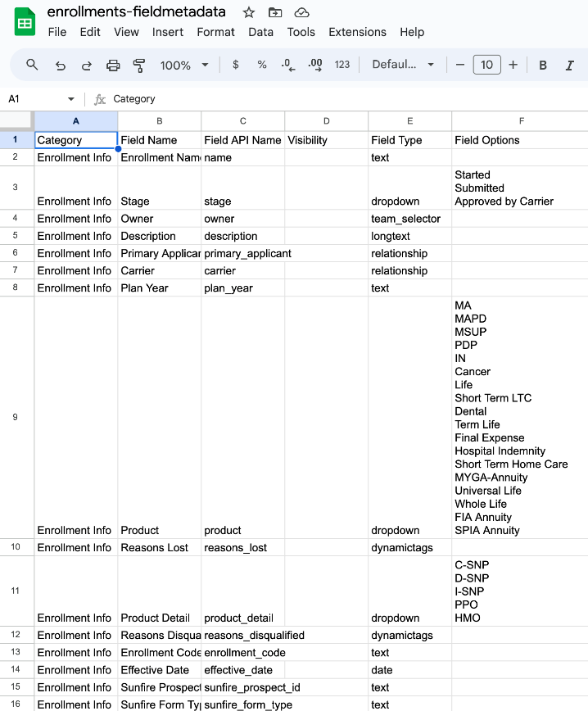
Task: Open the File menu
Action: (57, 32)
